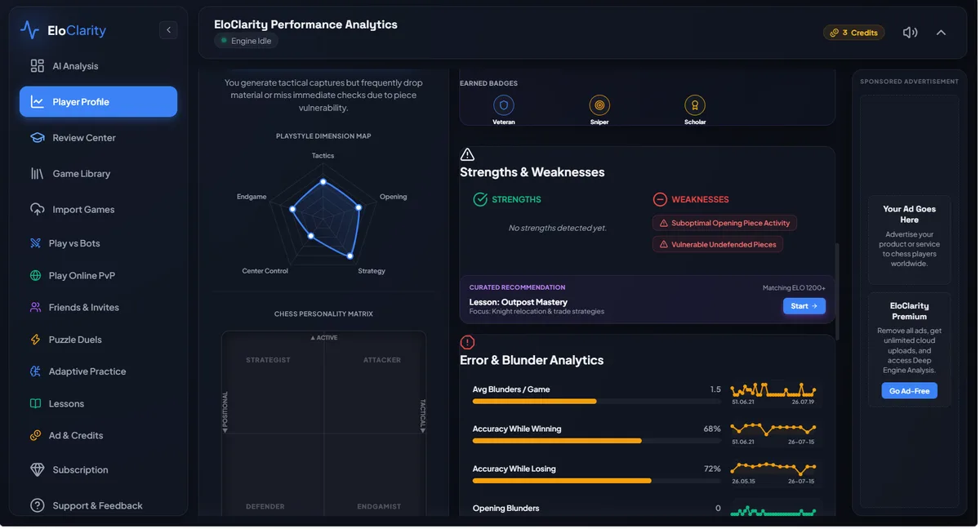Open Review Center menu item
This screenshot has height=529, width=980.
[98, 138]
